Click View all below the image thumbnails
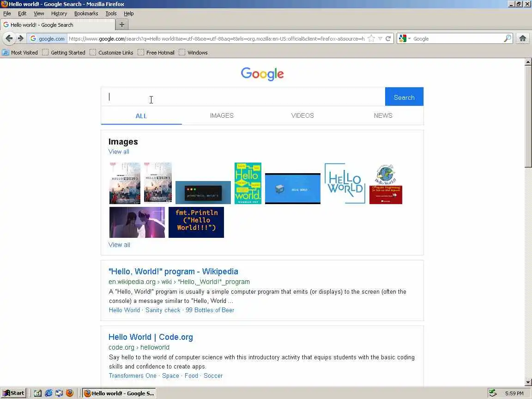The image size is (532, 399). coord(119,245)
